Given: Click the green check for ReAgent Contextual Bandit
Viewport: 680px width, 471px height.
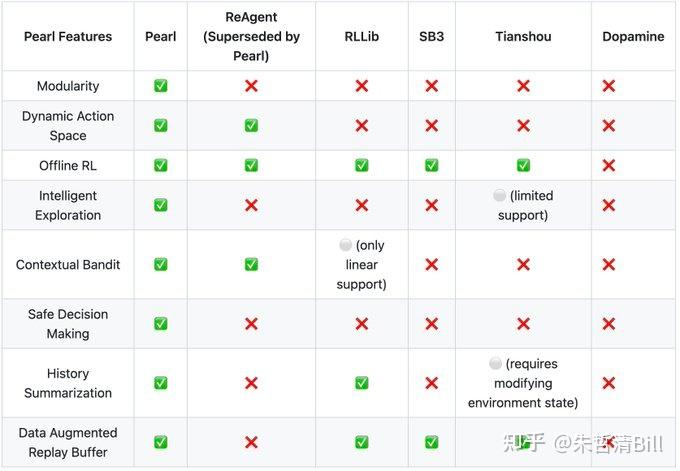Looking at the screenshot, I should point(251,265).
